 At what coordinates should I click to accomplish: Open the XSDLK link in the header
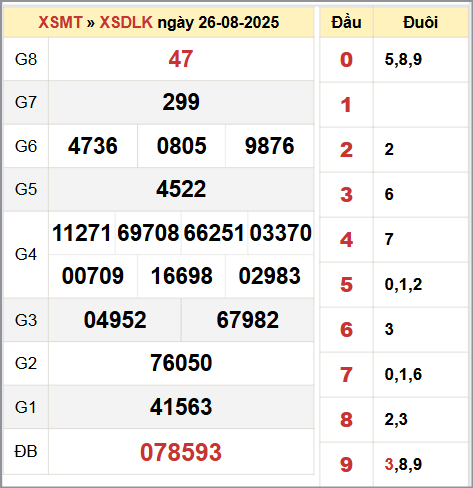[x=126, y=22]
